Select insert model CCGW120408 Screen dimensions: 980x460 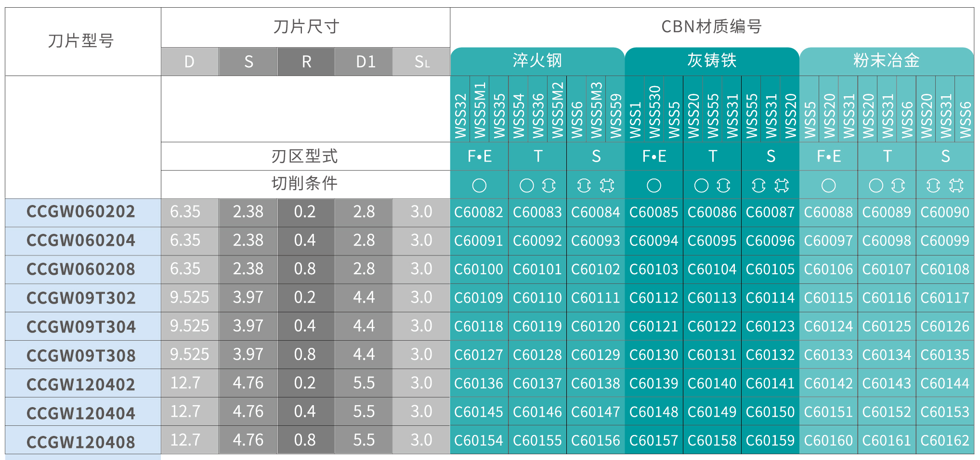pos(81,442)
